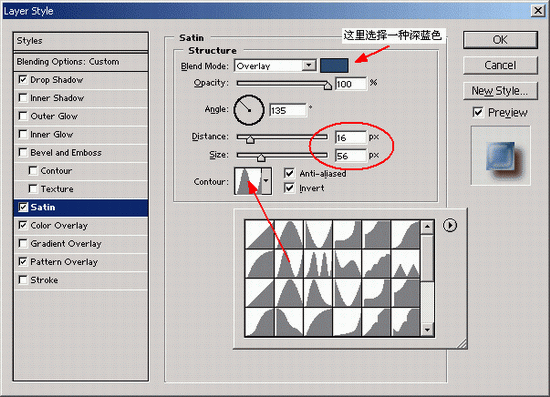The image size is (550, 397).
Task: Click the Angle value field showing 135
Action: click(x=288, y=110)
